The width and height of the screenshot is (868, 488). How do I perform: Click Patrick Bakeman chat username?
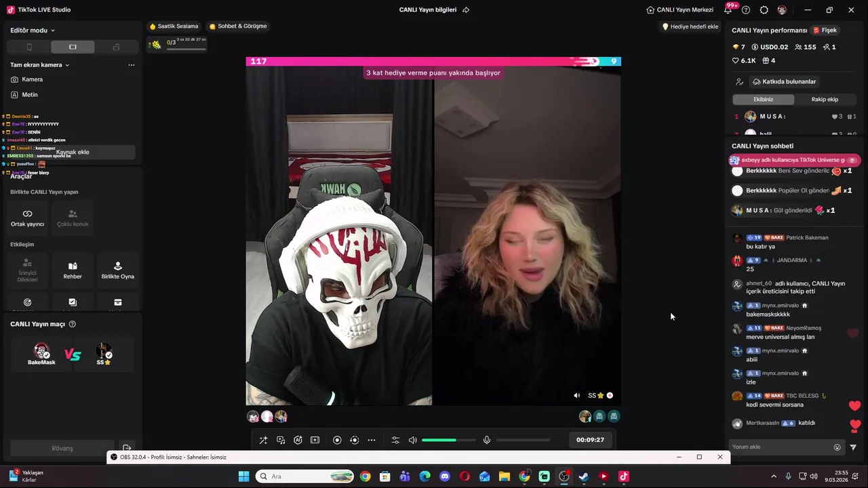click(807, 238)
